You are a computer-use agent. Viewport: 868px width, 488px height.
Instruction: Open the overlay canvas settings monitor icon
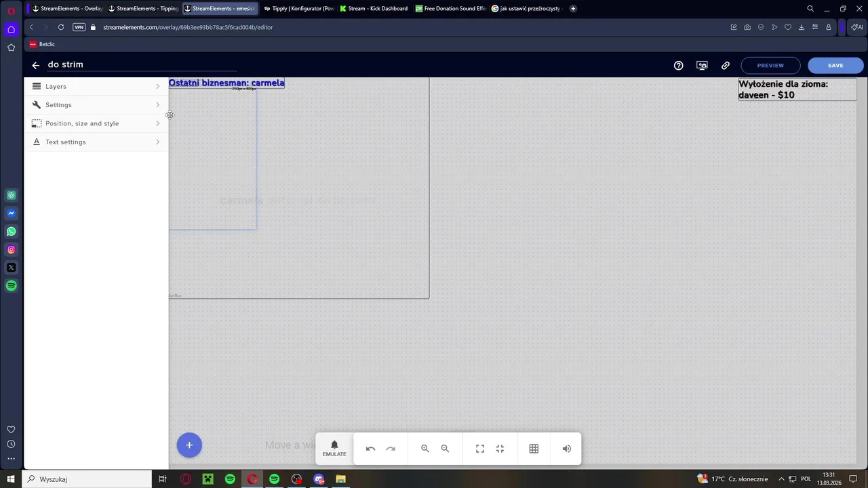(702, 66)
